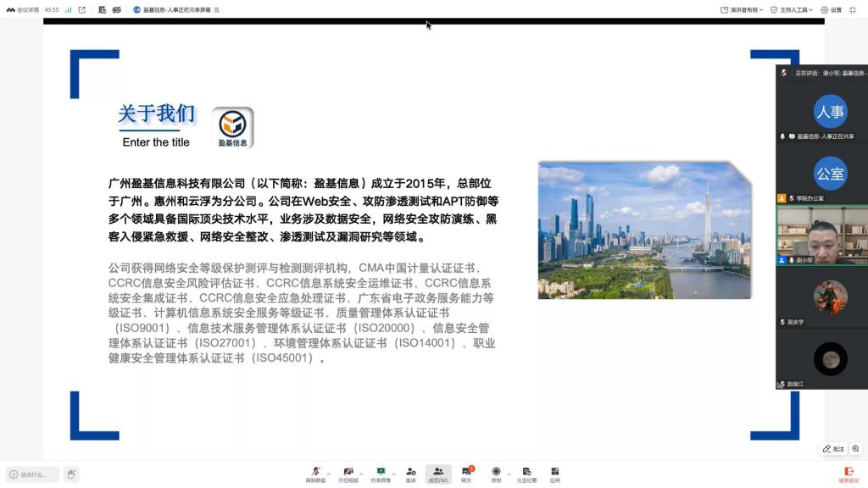Click the screen sharing status text in top bar
Viewport: 868px width, 488px height.
coord(176,10)
